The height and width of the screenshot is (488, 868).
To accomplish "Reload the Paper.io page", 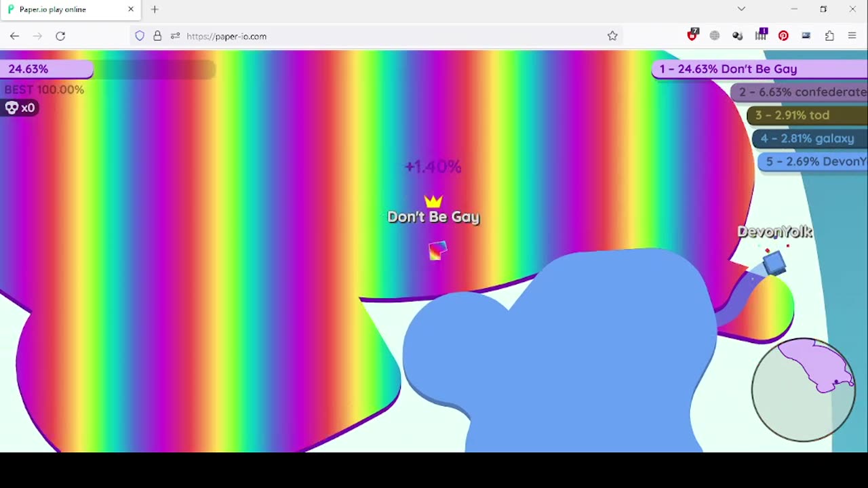I will click(60, 36).
